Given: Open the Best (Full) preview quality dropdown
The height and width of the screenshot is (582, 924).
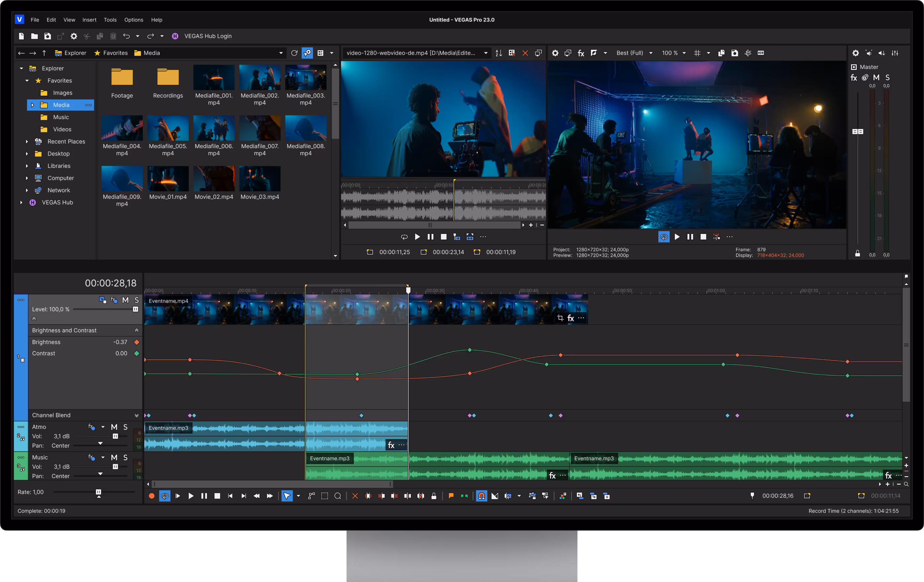Looking at the screenshot, I should [x=633, y=53].
